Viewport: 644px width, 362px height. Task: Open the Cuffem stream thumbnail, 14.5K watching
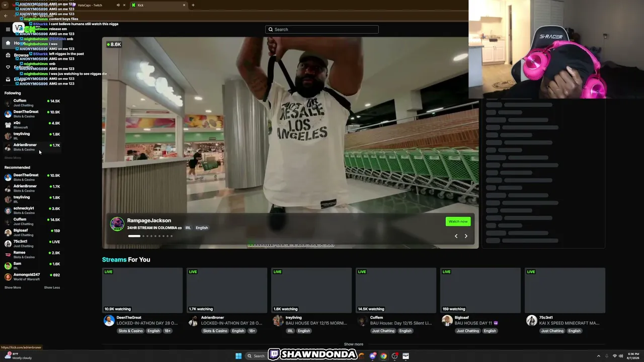tap(396, 291)
